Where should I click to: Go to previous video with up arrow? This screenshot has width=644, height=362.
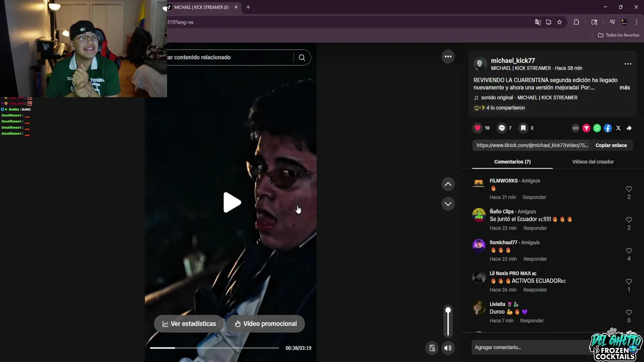448,185
